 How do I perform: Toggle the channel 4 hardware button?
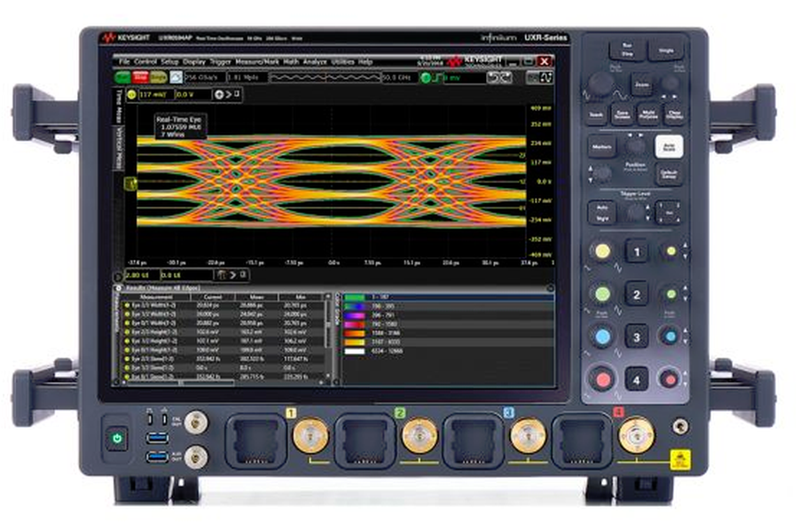click(636, 379)
